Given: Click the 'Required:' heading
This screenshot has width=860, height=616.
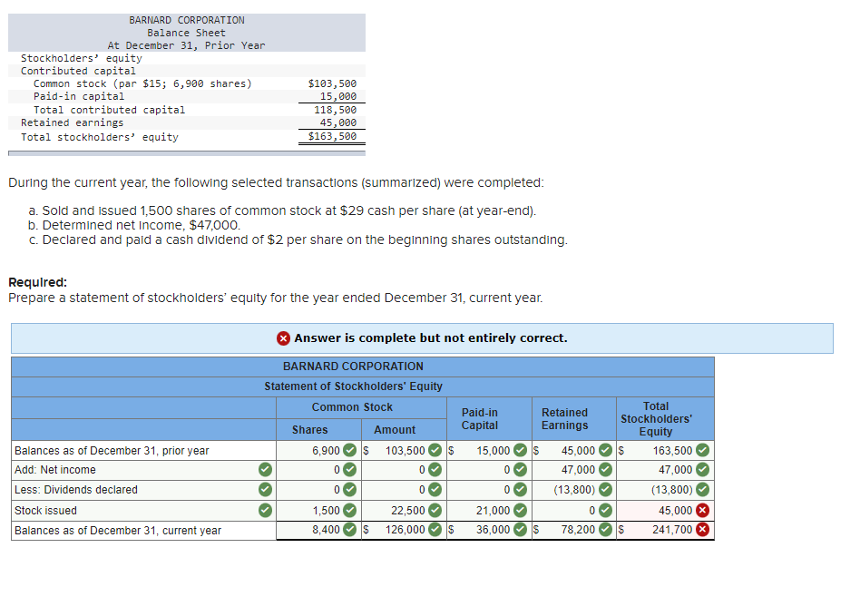Looking at the screenshot, I should pyautogui.click(x=37, y=282).
